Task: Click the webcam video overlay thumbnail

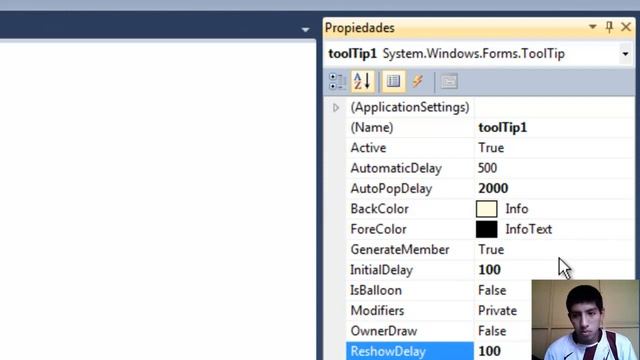Action: (x=585, y=320)
